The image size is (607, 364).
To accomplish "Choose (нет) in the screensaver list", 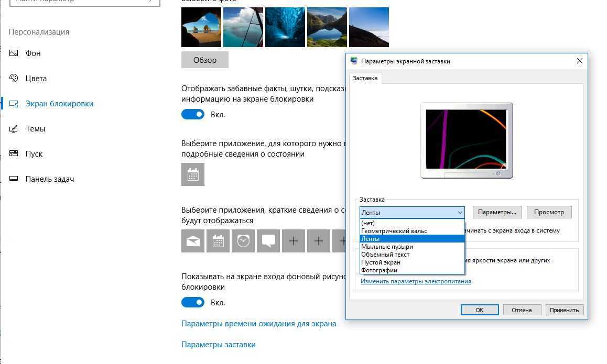I will pos(412,223).
